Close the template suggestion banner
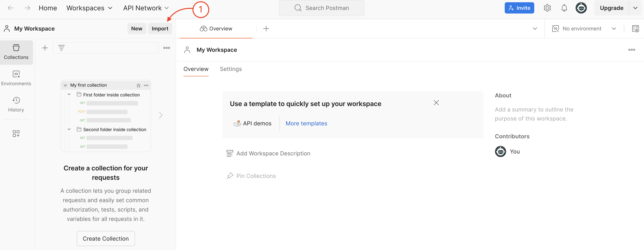The width and height of the screenshot is (644, 250). (436, 103)
